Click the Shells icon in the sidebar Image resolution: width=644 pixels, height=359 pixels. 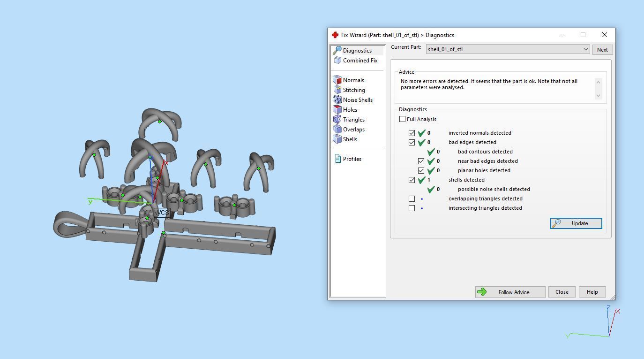coord(337,139)
